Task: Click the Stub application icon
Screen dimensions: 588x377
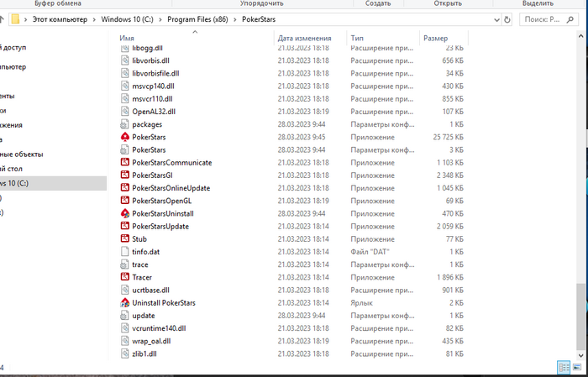Action: click(125, 239)
